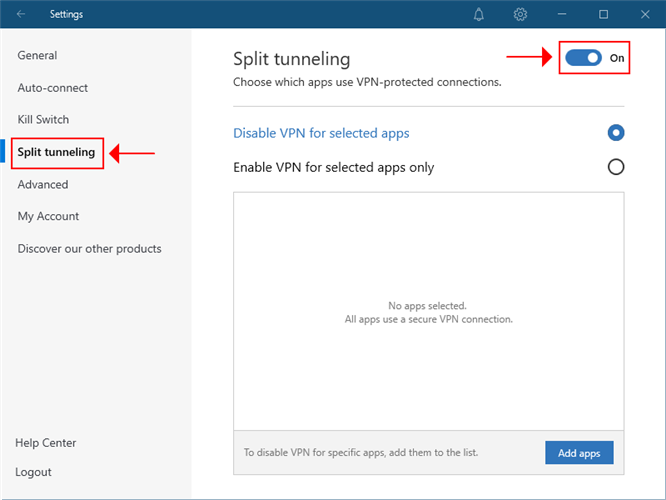Click Logout in the sidebar
The image size is (666, 500).
tap(34, 472)
